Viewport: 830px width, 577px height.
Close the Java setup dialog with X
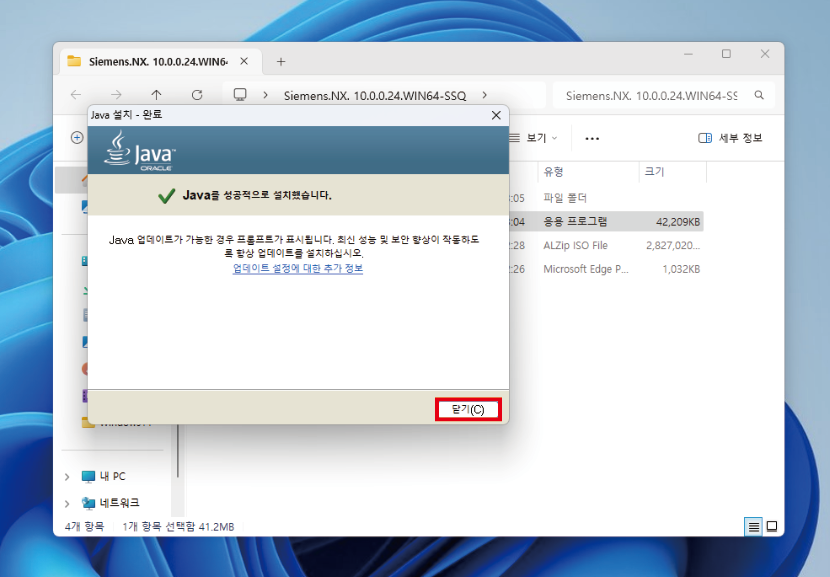tap(496, 115)
